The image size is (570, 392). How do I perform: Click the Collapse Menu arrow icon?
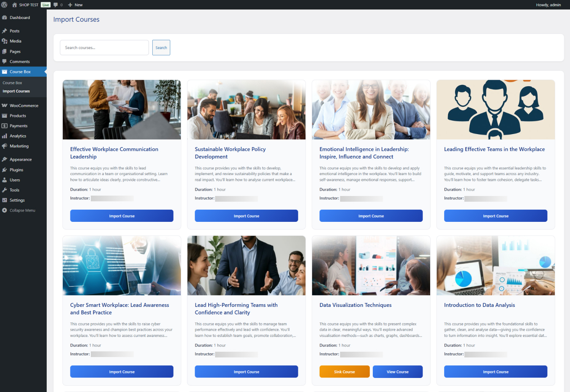tap(5, 210)
